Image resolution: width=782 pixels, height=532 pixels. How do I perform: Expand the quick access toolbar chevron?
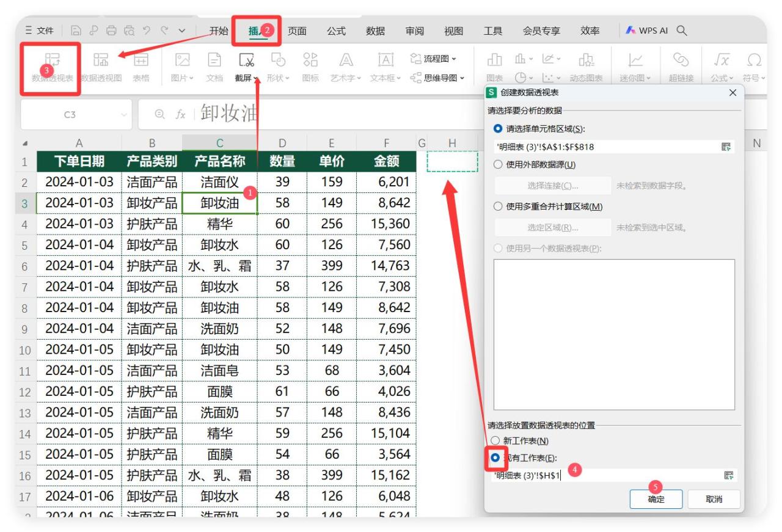coord(182,31)
